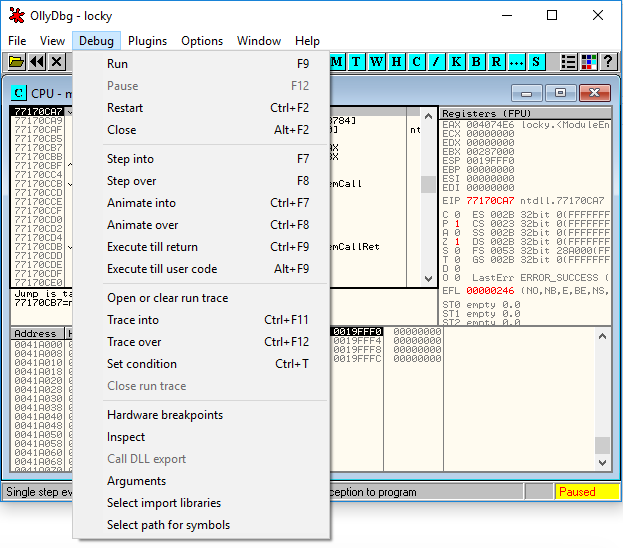
Task: Click the Close program X toolbar icon
Action: coord(57,62)
